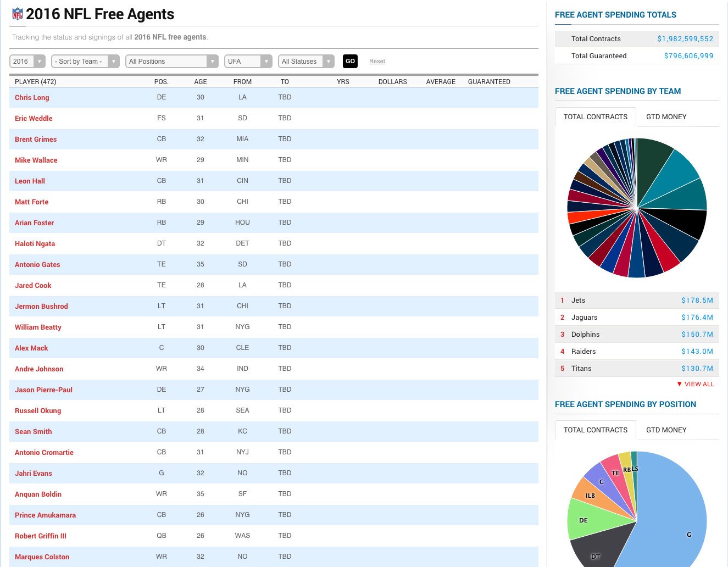728x567 pixels.
Task: Sort table by GUARANTEED column header
Action: pyautogui.click(x=489, y=81)
